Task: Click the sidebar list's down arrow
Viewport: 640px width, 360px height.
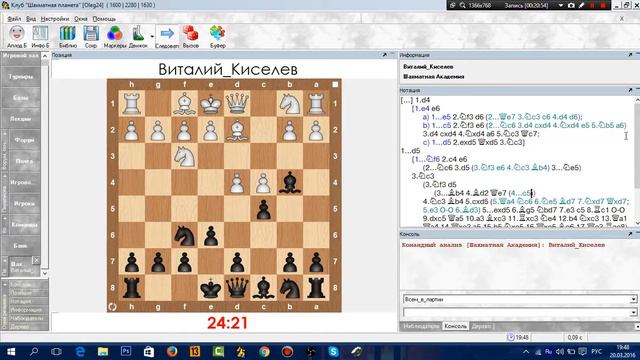Action: (x=45, y=273)
